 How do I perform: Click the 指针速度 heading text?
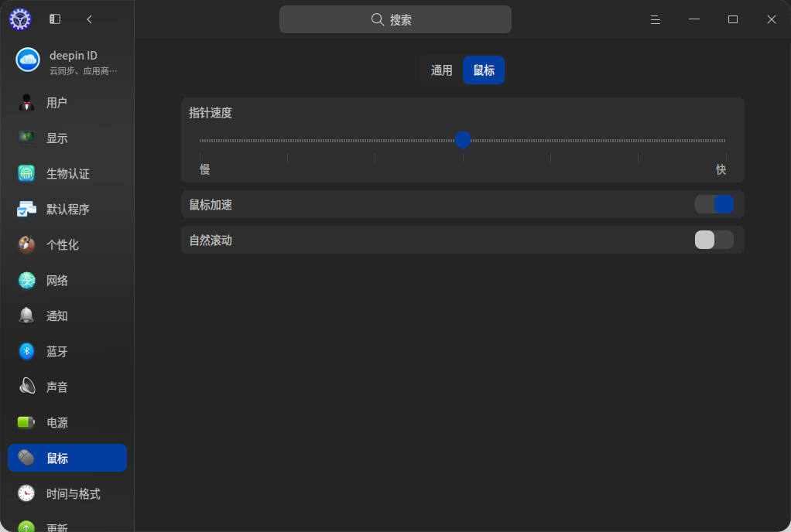[x=211, y=113]
